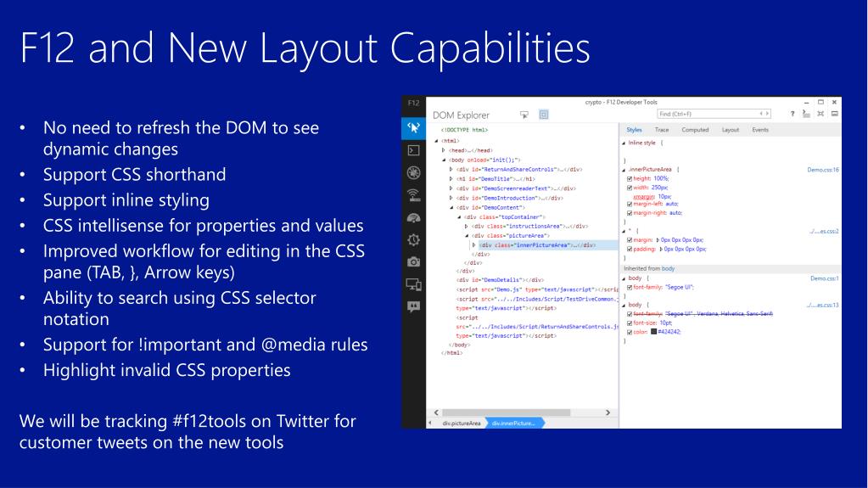
Task: Collapse the <body onload> node
Action: click(x=444, y=160)
